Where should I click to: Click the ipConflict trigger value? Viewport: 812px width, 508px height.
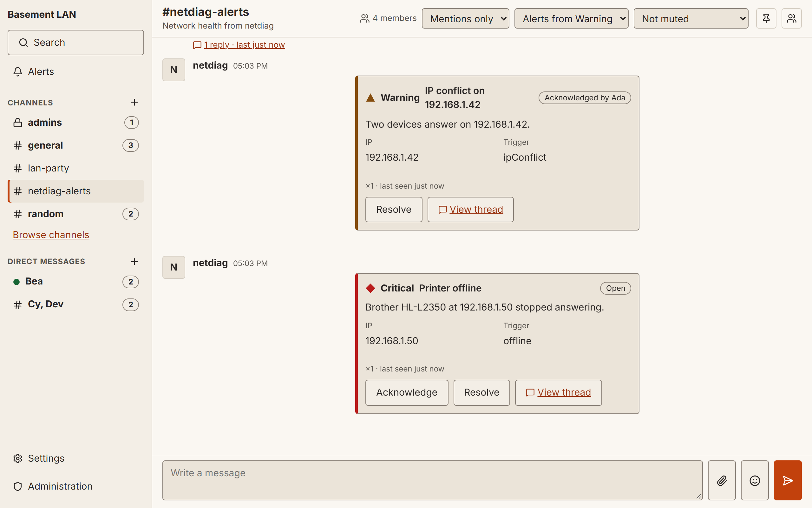(524, 157)
